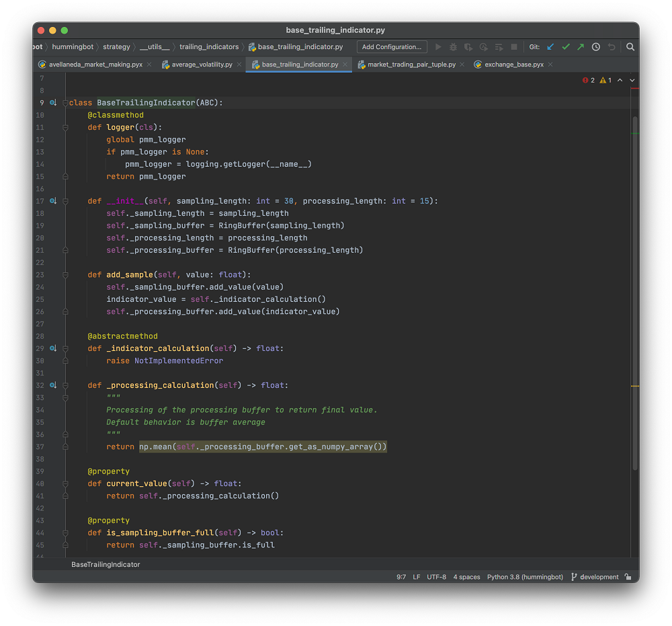The width and height of the screenshot is (672, 626).
Task: Click the gutter marker icon beside line 29
Action: pyautogui.click(x=53, y=348)
